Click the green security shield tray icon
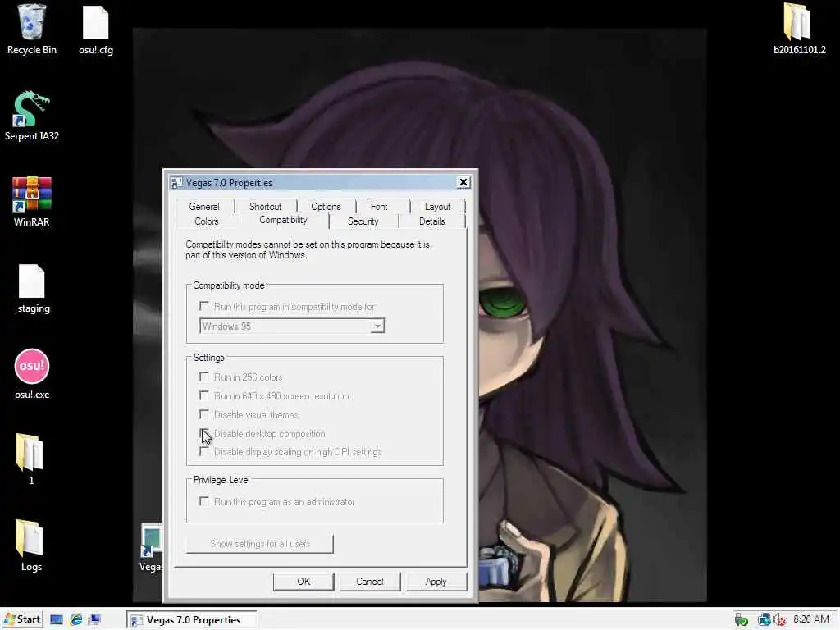The height and width of the screenshot is (630, 840). coord(742,620)
